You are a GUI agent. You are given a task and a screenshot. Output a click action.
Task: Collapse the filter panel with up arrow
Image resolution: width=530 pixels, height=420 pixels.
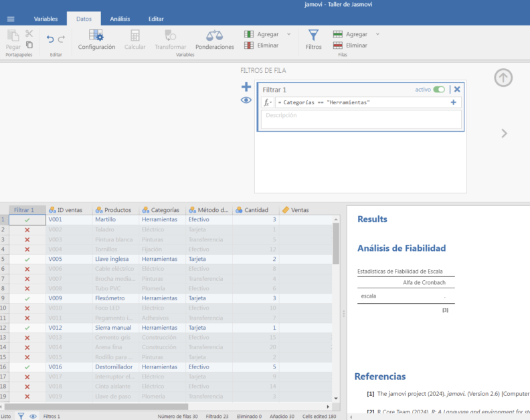(503, 78)
